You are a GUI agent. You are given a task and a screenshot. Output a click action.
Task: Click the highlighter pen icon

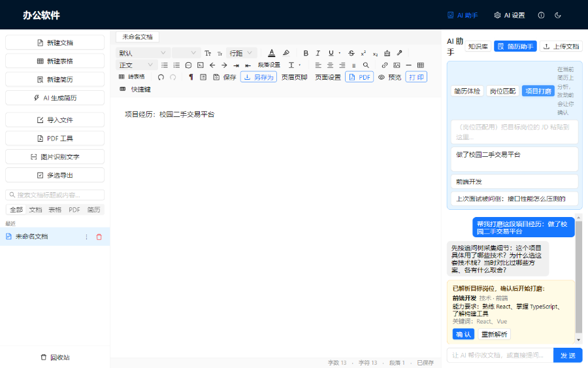pyautogui.click(x=286, y=53)
